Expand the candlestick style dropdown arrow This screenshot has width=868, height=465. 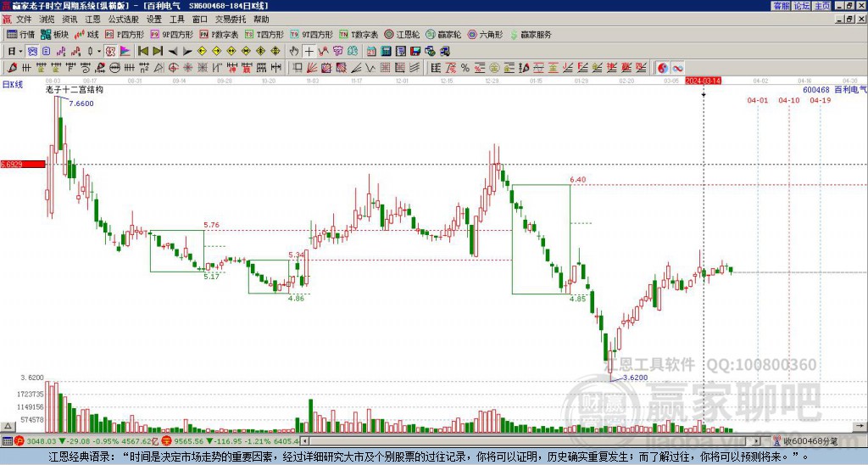(x=99, y=51)
